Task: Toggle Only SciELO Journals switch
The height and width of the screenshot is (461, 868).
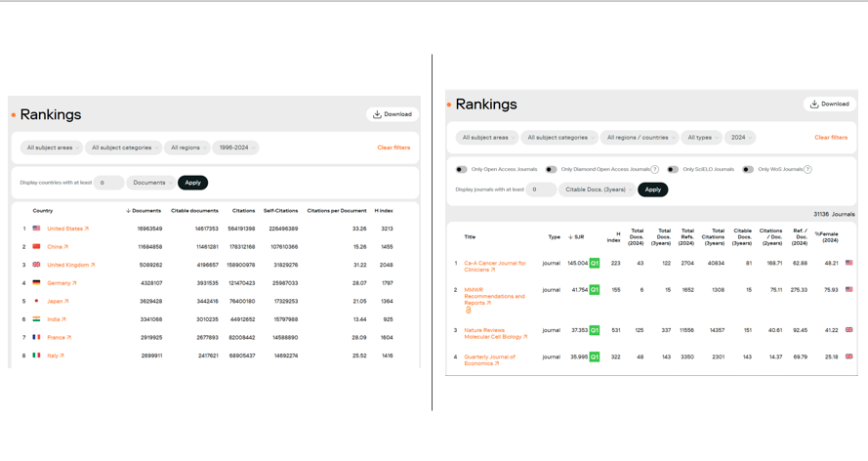Action: [x=673, y=170]
